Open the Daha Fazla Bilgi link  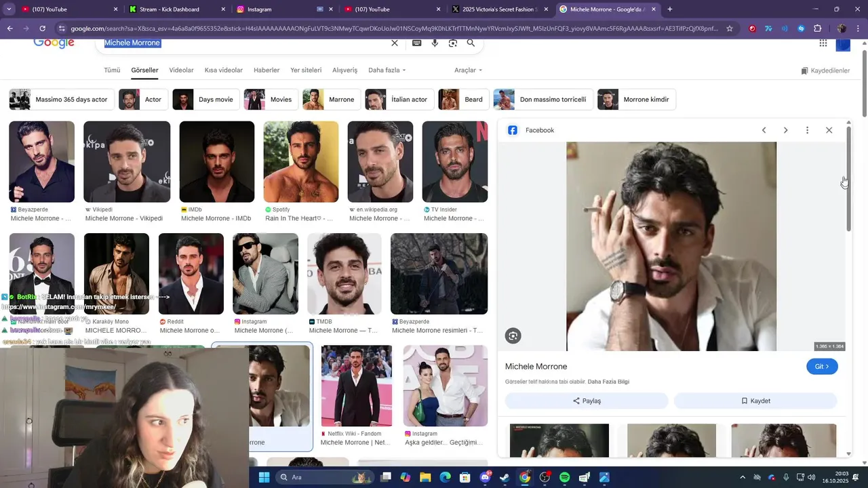pos(608,382)
